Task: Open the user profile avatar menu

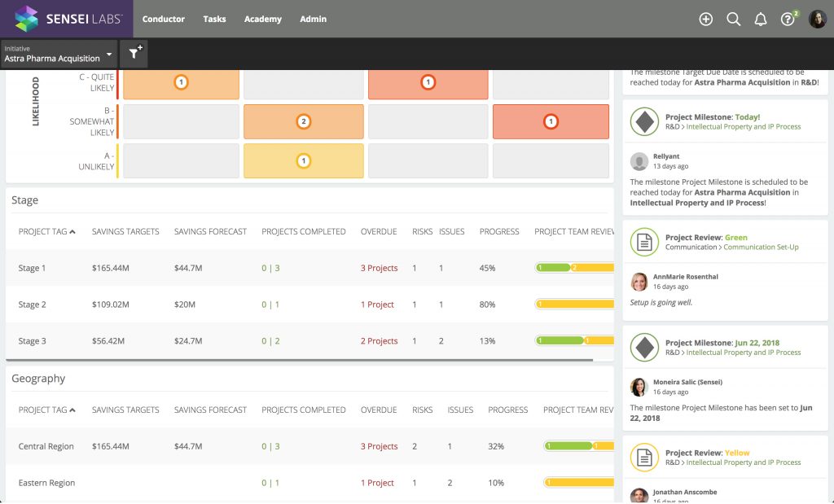Action: [x=817, y=20]
